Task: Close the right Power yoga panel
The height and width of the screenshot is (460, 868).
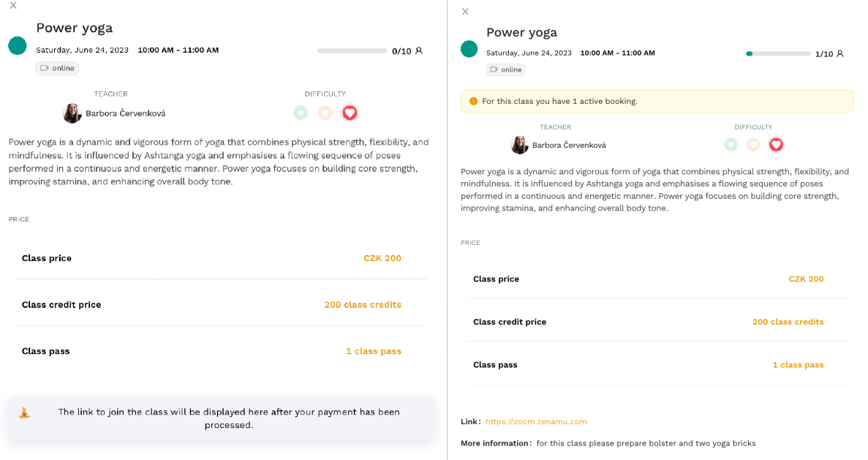Action: 465,12
